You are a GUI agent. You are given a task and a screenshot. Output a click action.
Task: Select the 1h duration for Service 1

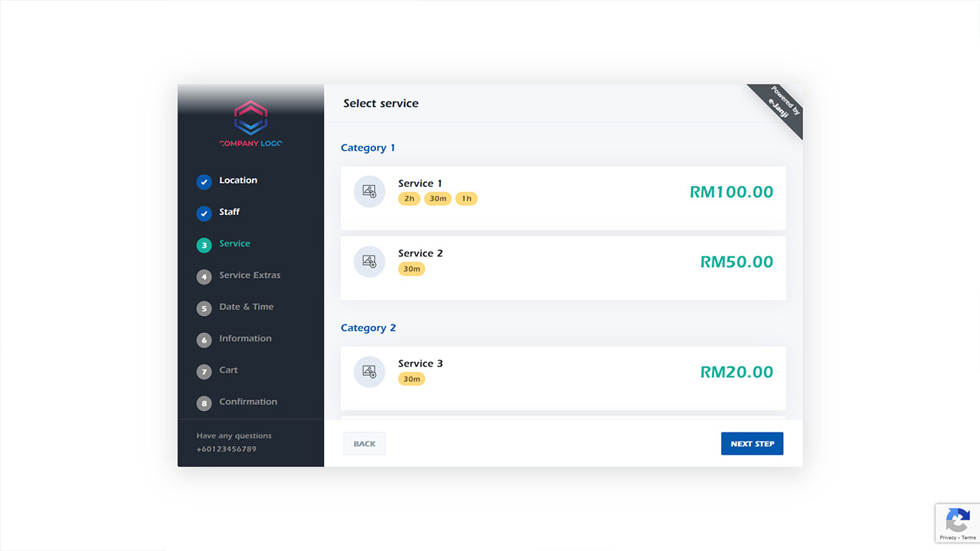coord(465,199)
